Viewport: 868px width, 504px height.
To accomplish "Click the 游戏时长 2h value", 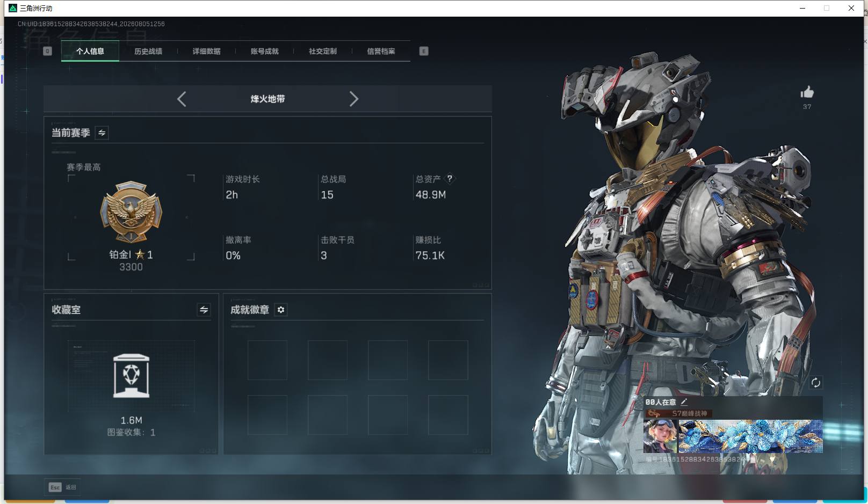I will tap(232, 195).
